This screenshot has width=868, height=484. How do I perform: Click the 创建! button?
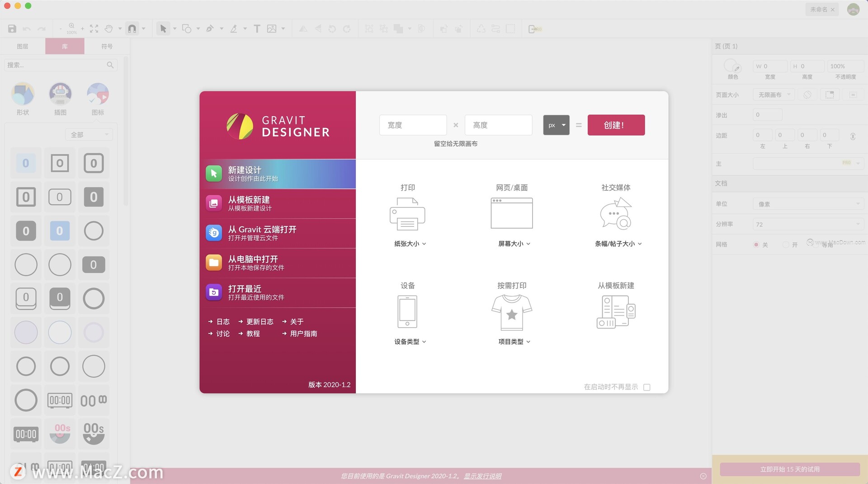[x=616, y=125]
